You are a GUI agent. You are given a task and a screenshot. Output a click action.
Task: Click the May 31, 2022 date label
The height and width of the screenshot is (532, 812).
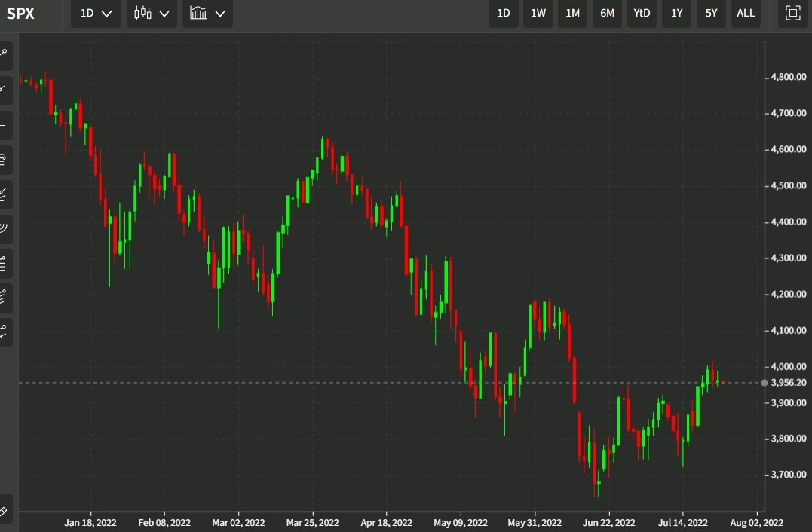pyautogui.click(x=535, y=523)
